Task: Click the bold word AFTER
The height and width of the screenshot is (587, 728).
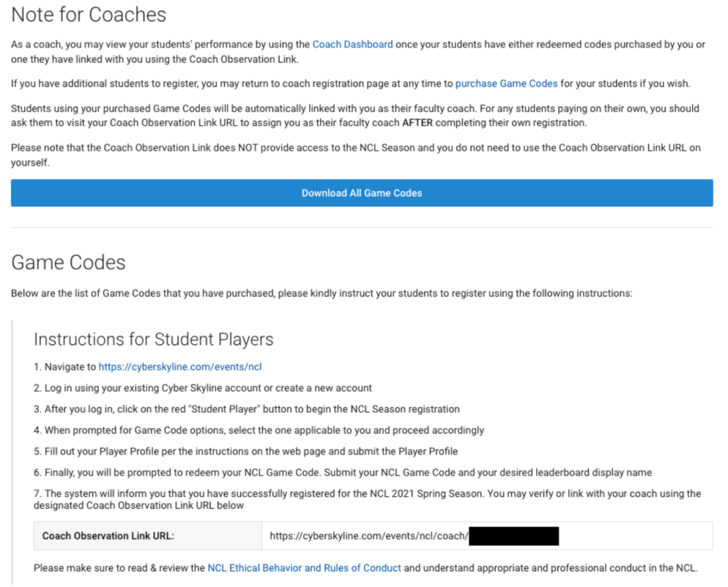Action: click(413, 122)
